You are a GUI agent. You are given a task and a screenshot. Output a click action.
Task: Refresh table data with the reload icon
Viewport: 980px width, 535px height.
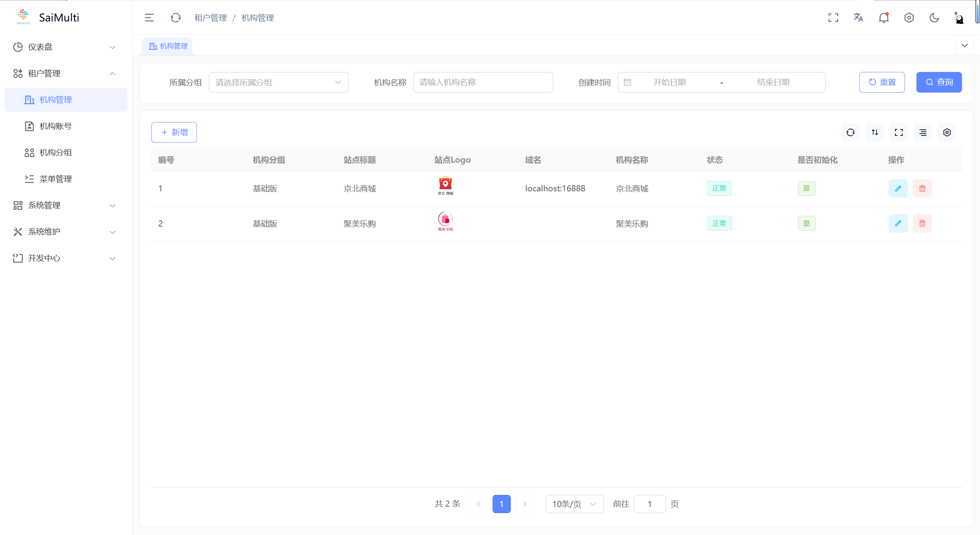[850, 132]
